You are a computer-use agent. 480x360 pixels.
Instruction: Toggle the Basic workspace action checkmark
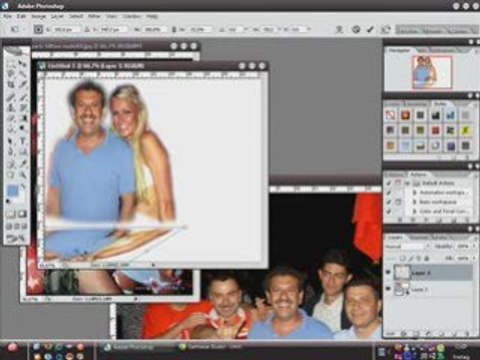point(389,202)
